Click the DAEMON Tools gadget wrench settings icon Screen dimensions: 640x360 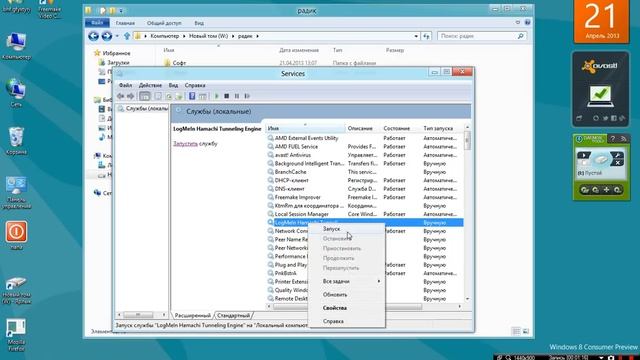pyautogui.click(x=617, y=155)
